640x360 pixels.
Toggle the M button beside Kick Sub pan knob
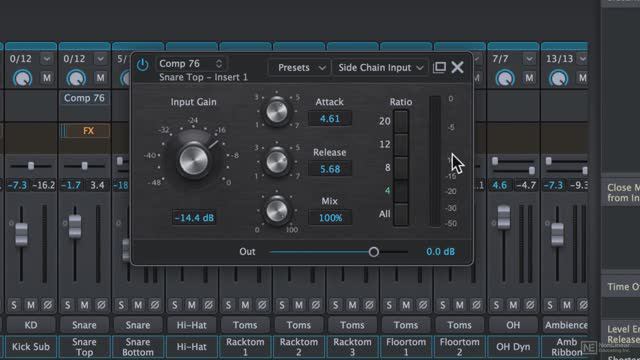47,78
